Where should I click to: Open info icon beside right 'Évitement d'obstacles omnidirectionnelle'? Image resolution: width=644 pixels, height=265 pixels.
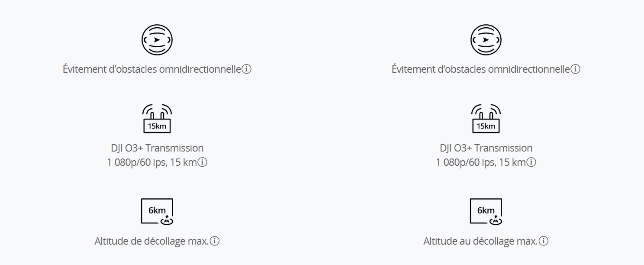(x=575, y=69)
